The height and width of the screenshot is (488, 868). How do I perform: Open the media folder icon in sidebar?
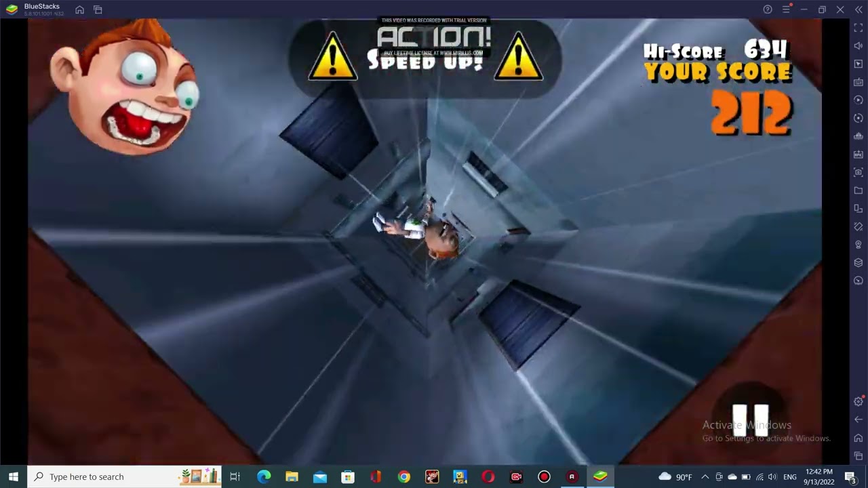click(x=858, y=190)
